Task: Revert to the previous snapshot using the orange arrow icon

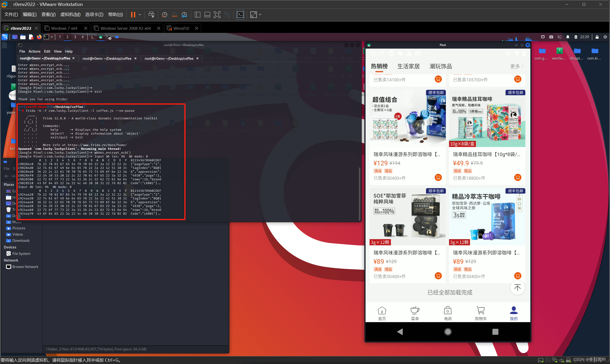Action: coord(174,15)
